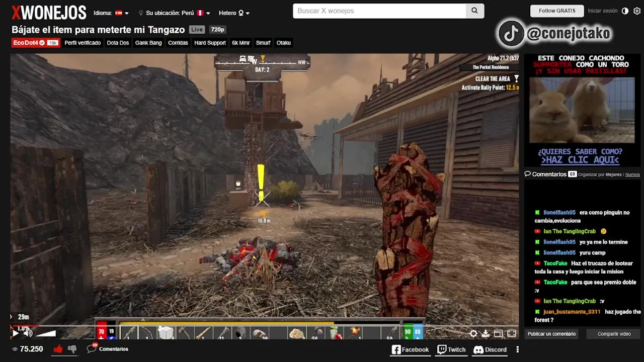Screen dimensions: 644x362
Task: Open the settings gear in header
Action: point(637,11)
